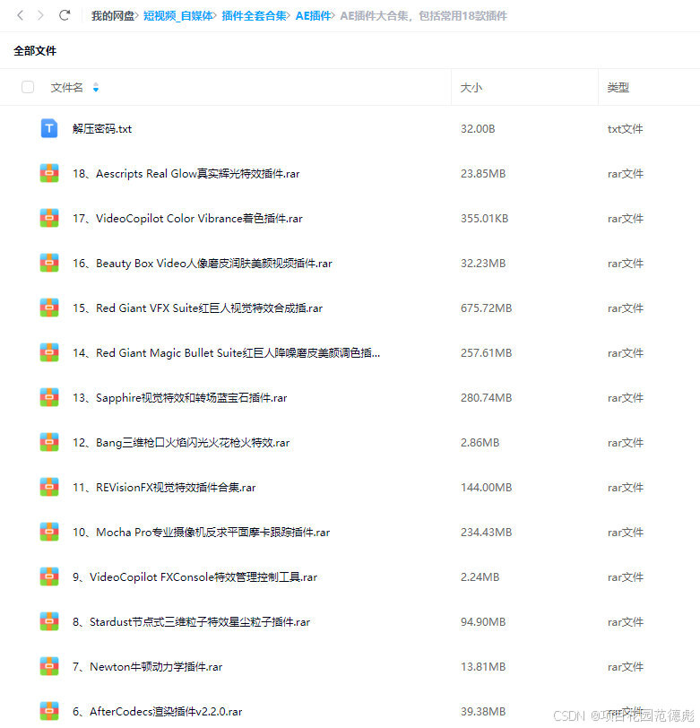Open 我的网盘 breadcrumb
The height and width of the screenshot is (728, 700).
tap(113, 16)
